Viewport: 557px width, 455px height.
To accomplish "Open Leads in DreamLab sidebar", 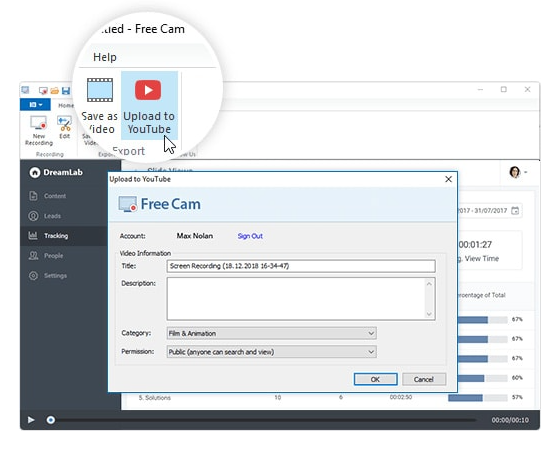I will pos(52,216).
